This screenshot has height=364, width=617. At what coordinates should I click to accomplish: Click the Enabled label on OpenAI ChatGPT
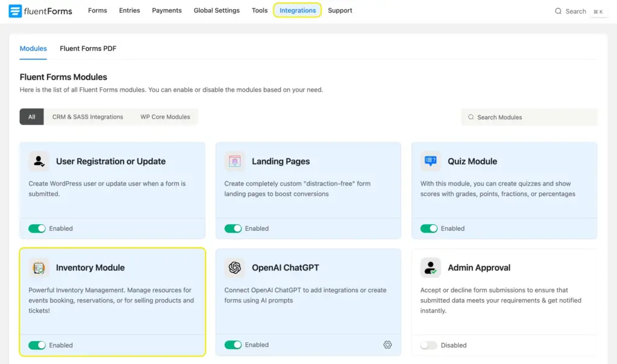[257, 345]
